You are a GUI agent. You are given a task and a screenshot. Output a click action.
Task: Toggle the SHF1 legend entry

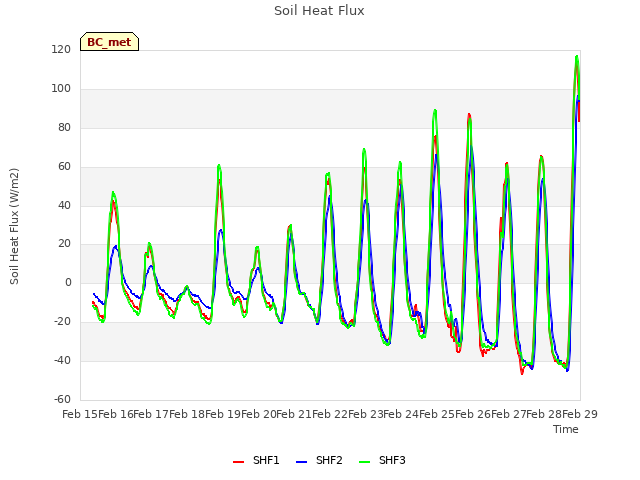pos(256,460)
